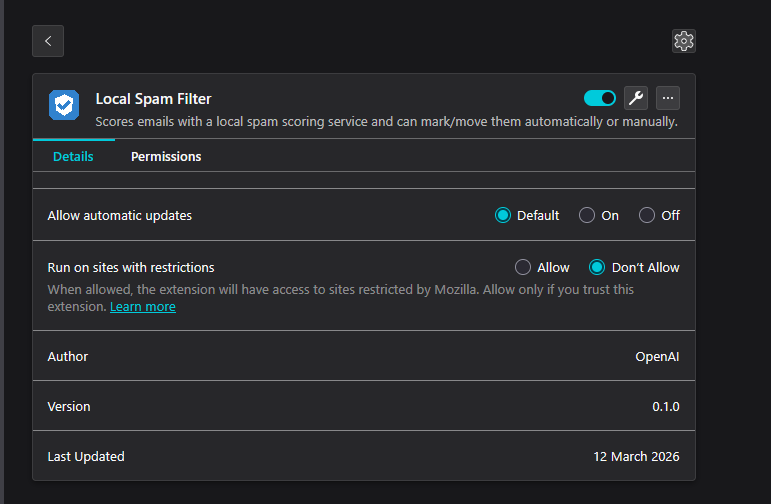Screen dimensions: 771x504
Task: Open the Learn more link
Action: pyautogui.click(x=143, y=306)
